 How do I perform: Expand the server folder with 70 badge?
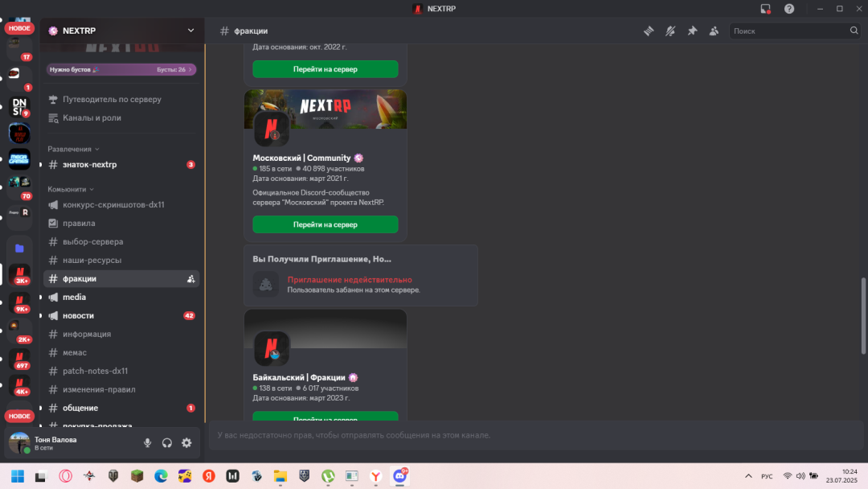19,187
